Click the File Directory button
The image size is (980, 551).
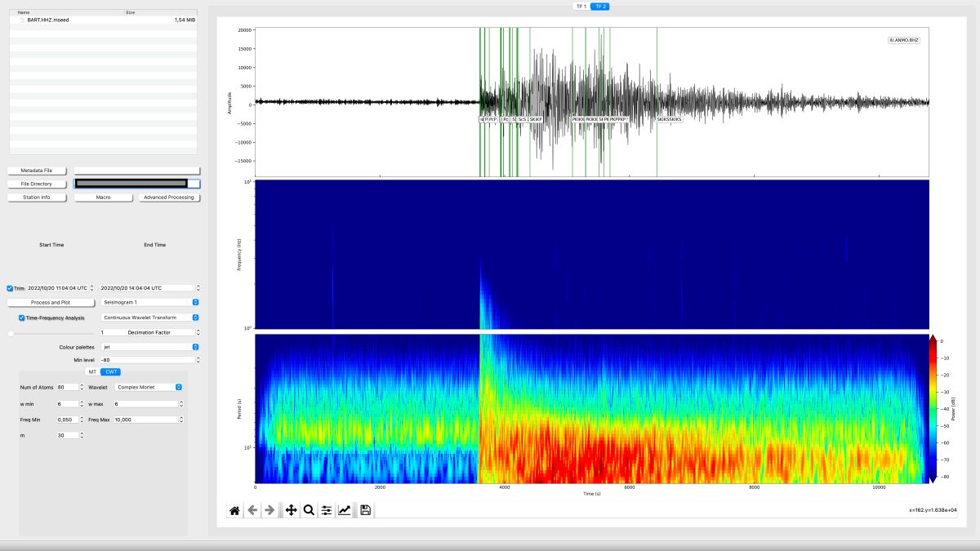click(36, 184)
